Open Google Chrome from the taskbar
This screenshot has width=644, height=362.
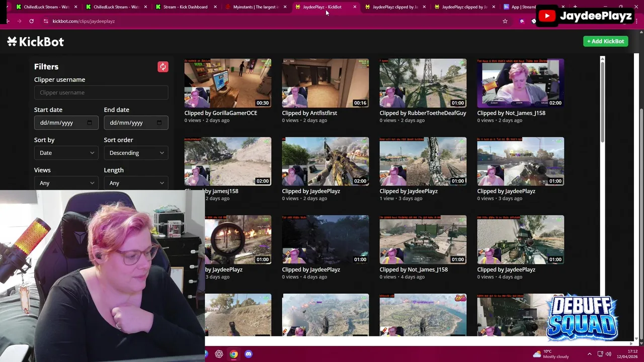pos(233,354)
